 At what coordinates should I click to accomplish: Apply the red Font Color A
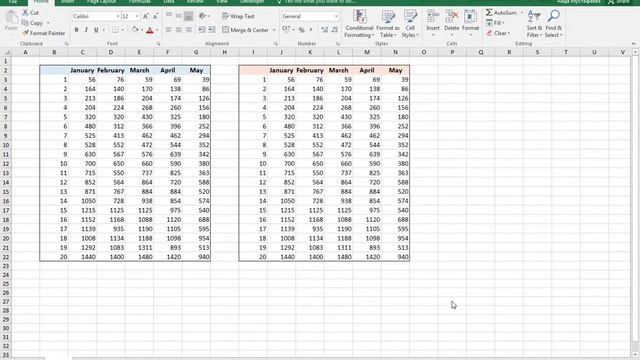pyautogui.click(x=150, y=30)
